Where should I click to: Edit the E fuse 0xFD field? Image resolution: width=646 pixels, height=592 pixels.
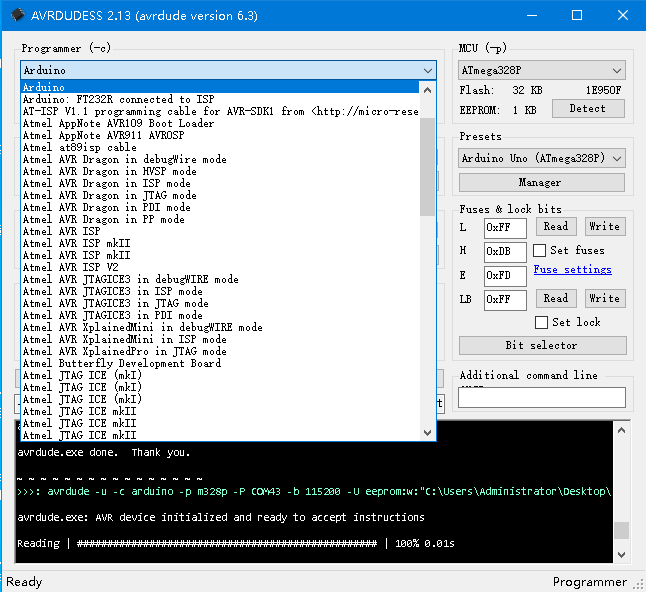(505, 276)
